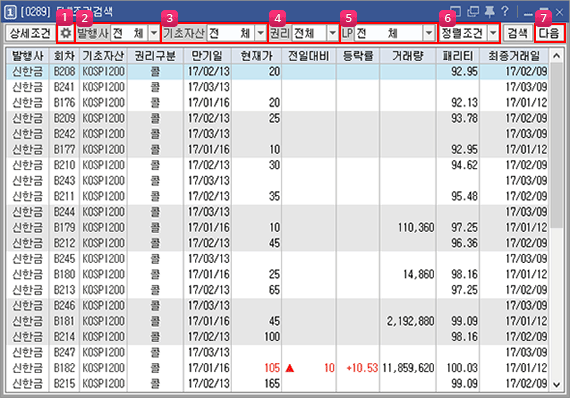Screen dimensions: 570x398
Task: Click +10.53 change rate cell
Action: (362, 369)
